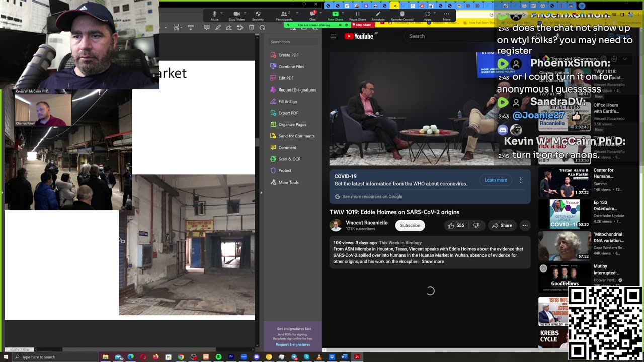Open the Zoom Annotate tool

point(378,16)
